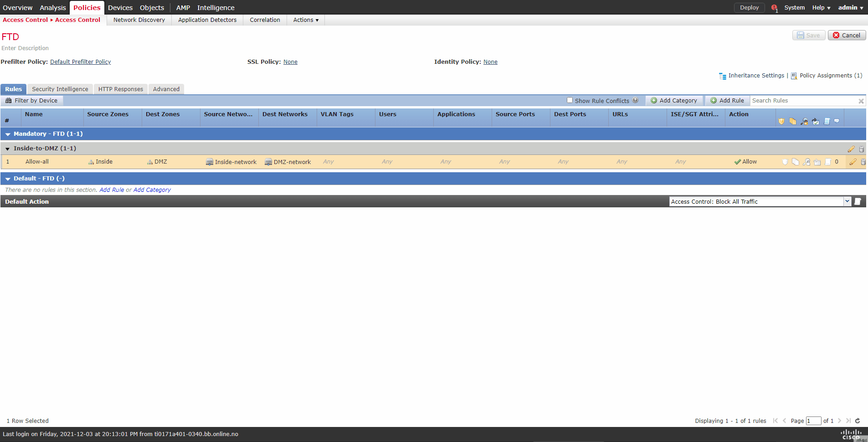
Task: Click the variable set header icon with green check
Action: coord(816,121)
